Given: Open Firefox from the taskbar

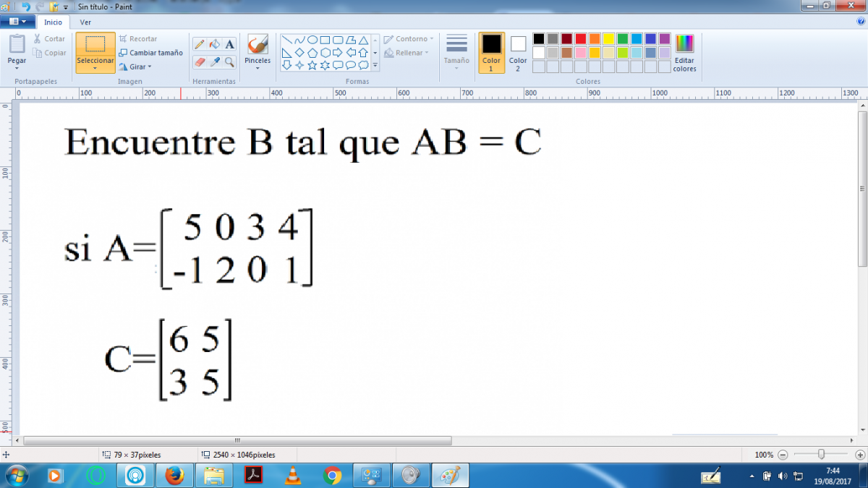Looking at the screenshot, I should [x=174, y=476].
